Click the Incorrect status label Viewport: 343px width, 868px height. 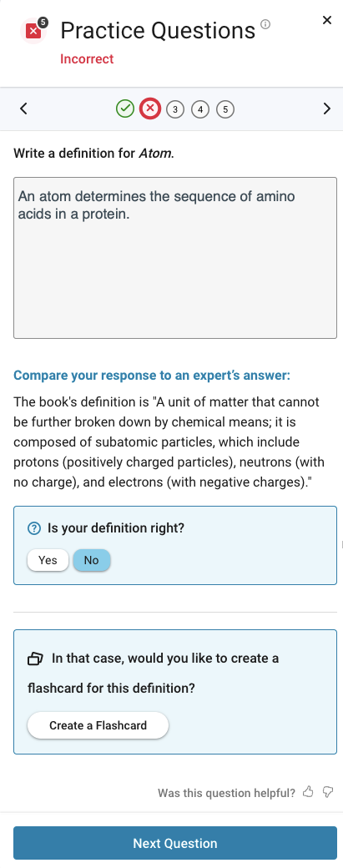[x=87, y=59]
